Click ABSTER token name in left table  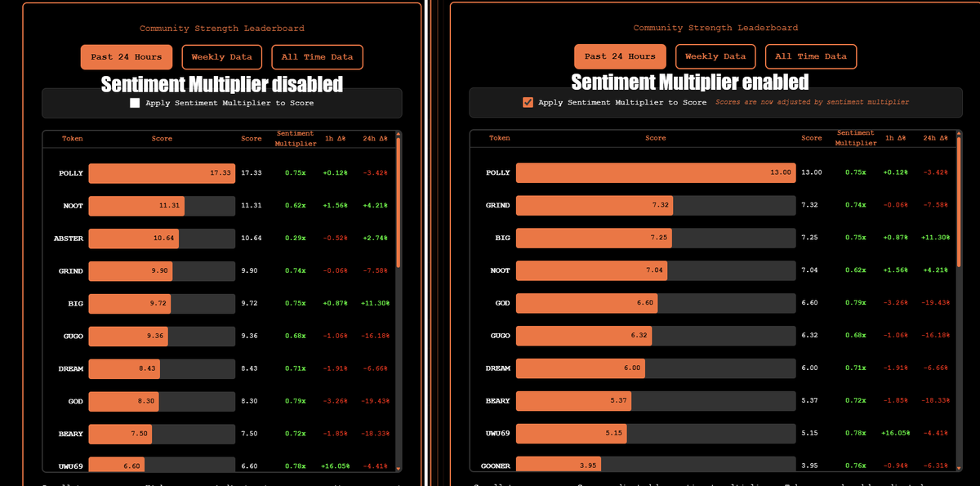(x=69, y=239)
